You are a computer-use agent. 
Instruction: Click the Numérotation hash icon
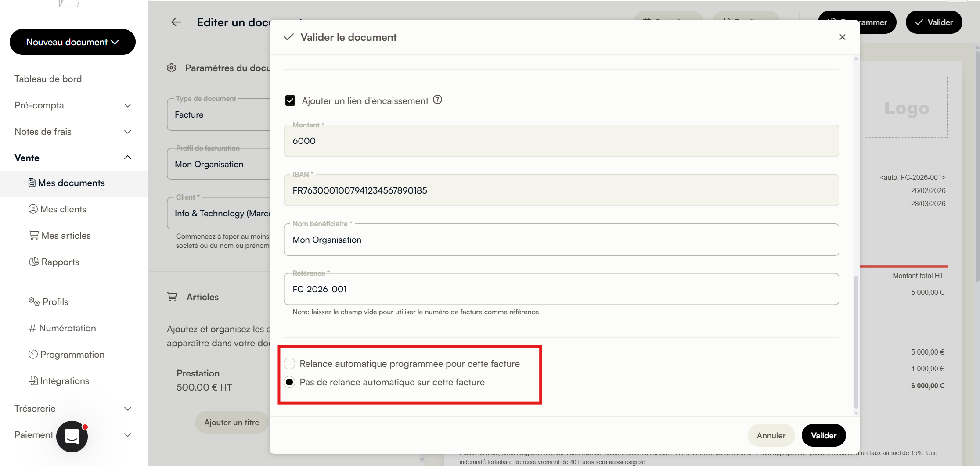tap(32, 328)
